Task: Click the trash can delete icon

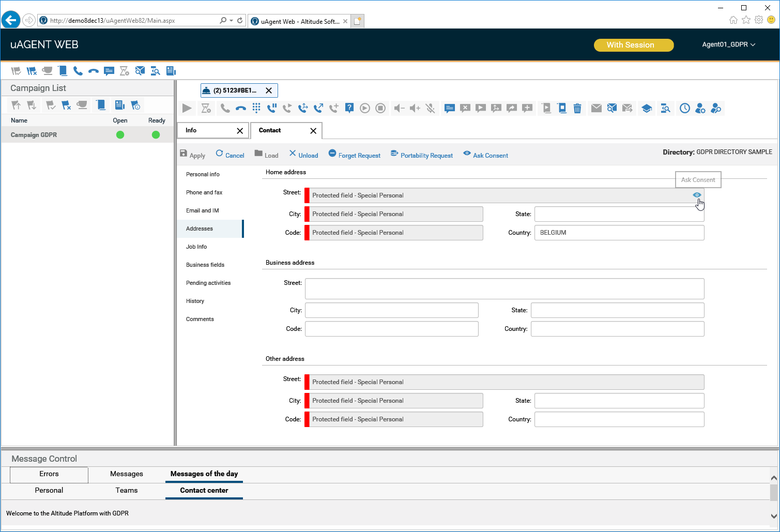Action: coord(577,108)
